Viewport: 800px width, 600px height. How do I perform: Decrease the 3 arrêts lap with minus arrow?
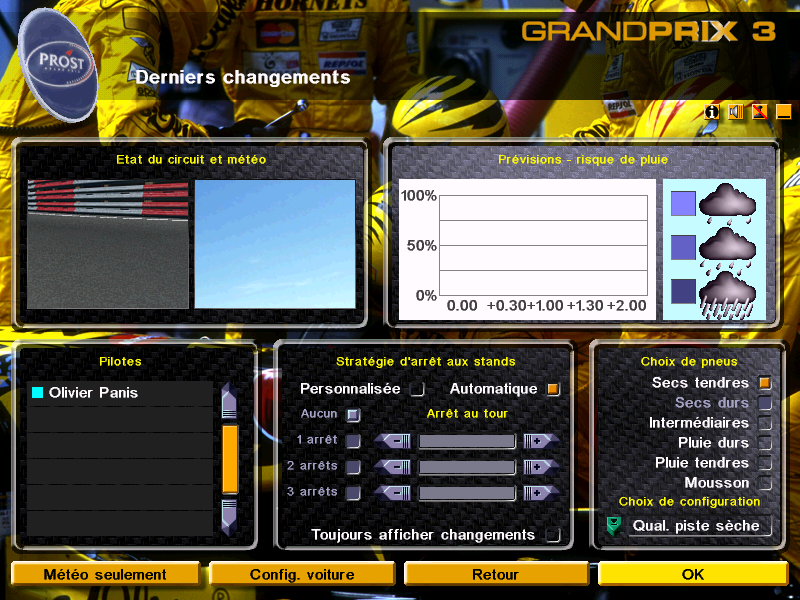tap(392, 492)
